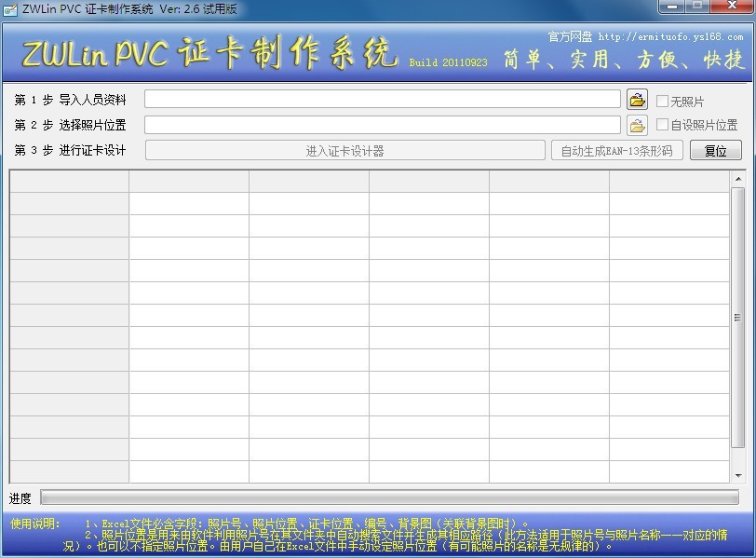Select the top-left corner cell of the grid

[x=69, y=181]
